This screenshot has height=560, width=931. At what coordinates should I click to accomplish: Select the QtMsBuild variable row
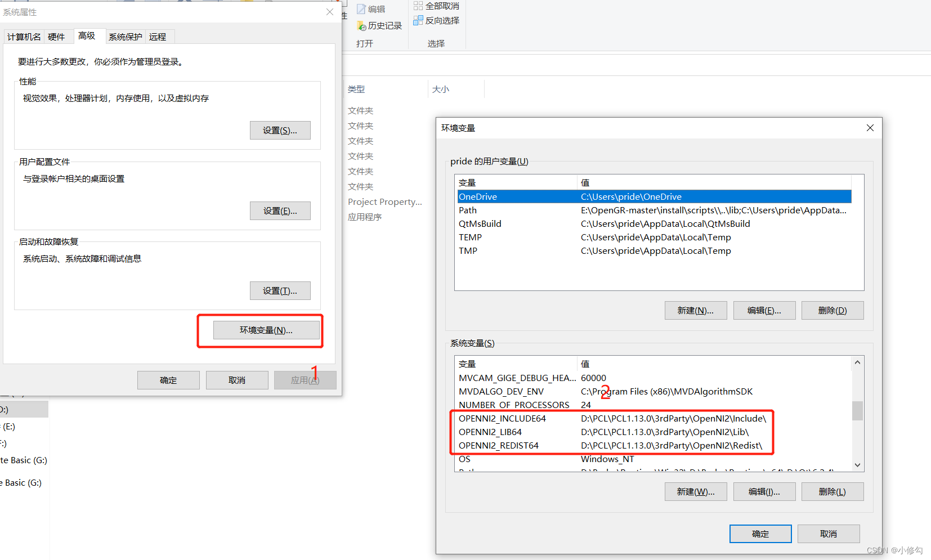pos(654,223)
